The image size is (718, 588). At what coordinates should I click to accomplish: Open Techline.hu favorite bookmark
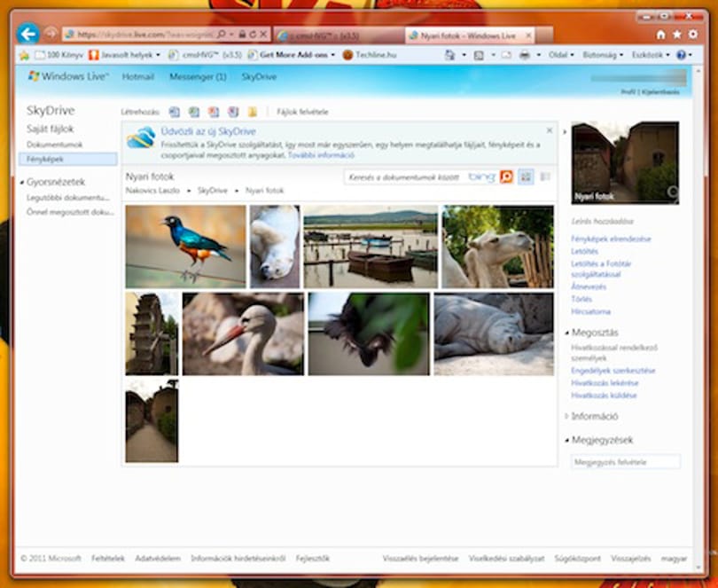click(x=370, y=55)
